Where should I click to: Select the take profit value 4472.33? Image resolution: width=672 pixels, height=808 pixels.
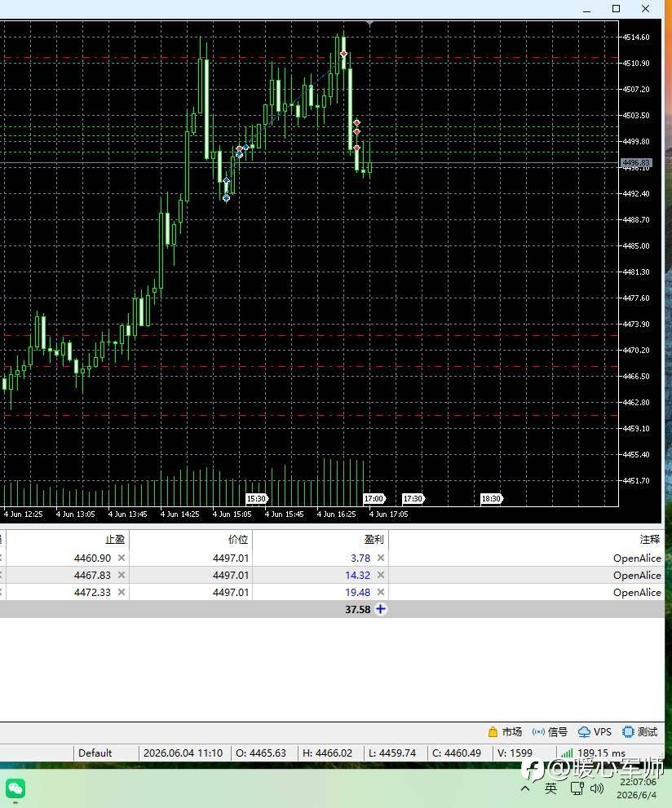click(92, 592)
